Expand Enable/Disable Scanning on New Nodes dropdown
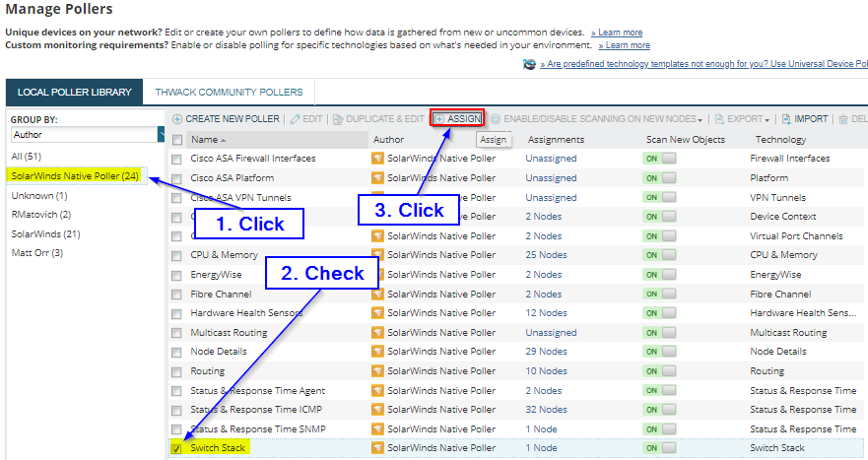This screenshot has height=460, width=868. pos(701,120)
